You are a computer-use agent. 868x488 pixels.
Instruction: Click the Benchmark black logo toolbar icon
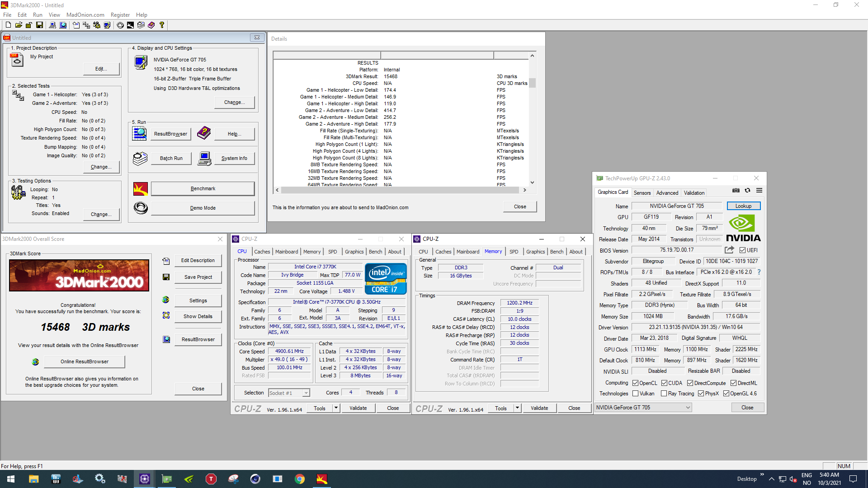pyautogui.click(x=130, y=25)
